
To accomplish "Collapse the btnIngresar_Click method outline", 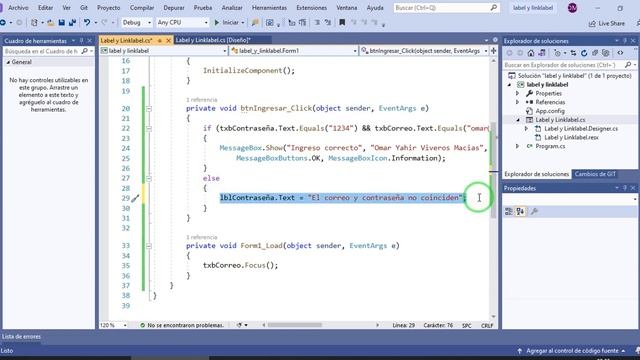I will [149, 109].
